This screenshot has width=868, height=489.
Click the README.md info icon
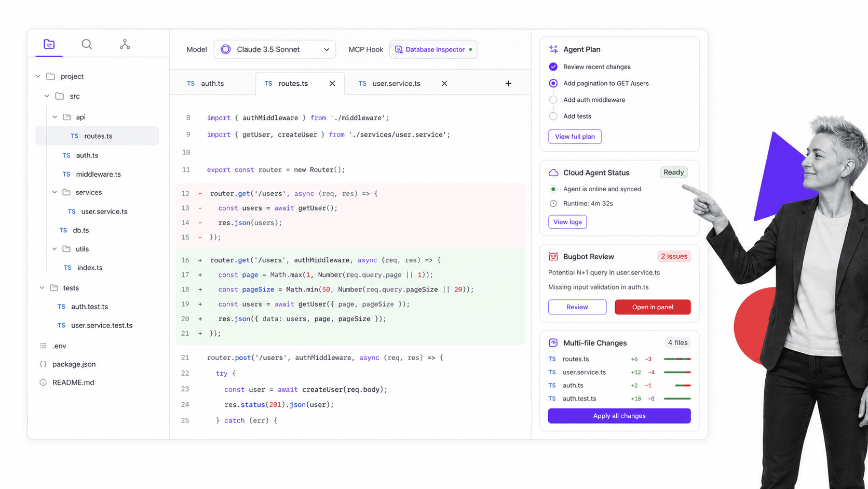(43, 382)
